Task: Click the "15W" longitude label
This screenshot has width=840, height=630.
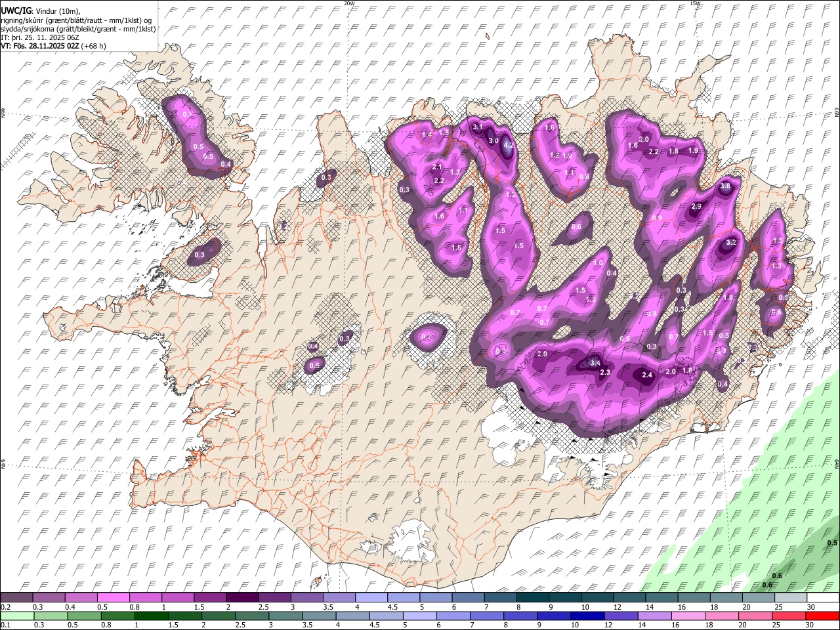Action: [x=695, y=3]
